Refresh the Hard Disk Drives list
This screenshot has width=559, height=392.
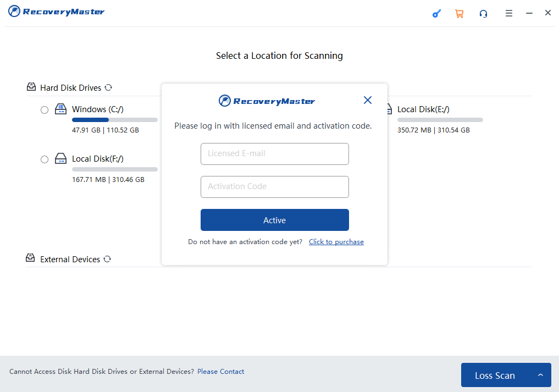pyautogui.click(x=109, y=87)
